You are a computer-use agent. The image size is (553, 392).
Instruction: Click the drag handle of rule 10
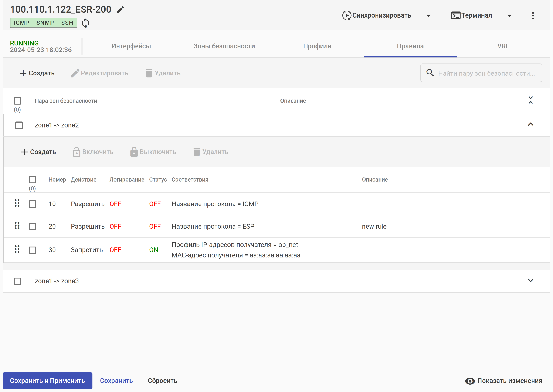pyautogui.click(x=17, y=203)
